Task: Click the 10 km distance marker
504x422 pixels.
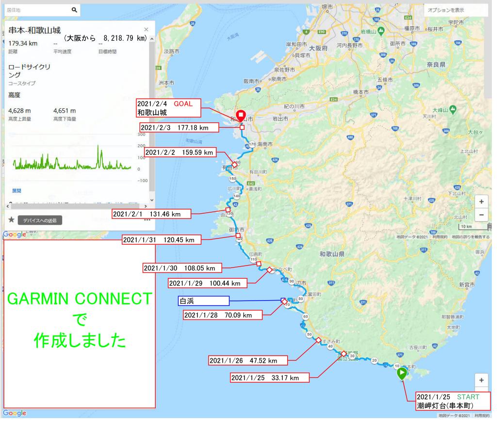Action: pos(397,366)
